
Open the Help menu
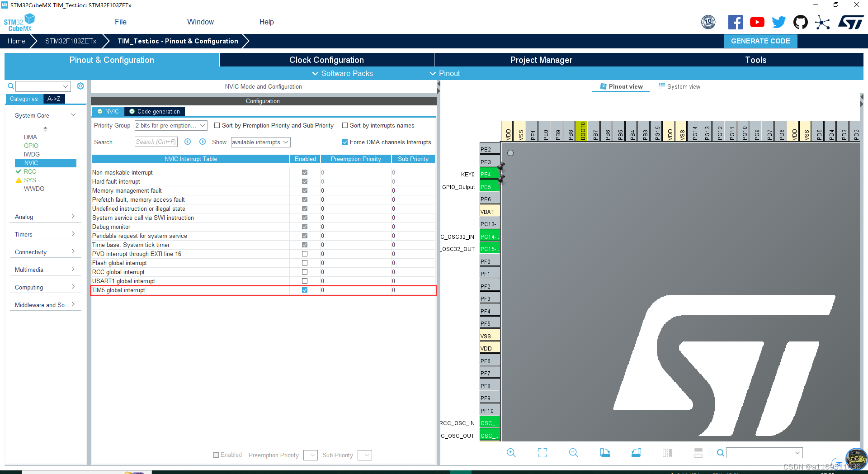266,22
